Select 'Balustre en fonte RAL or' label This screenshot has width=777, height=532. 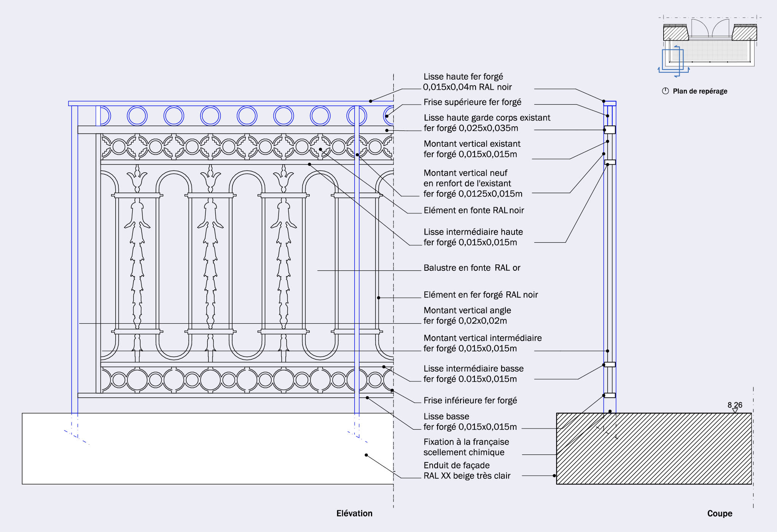tap(472, 268)
